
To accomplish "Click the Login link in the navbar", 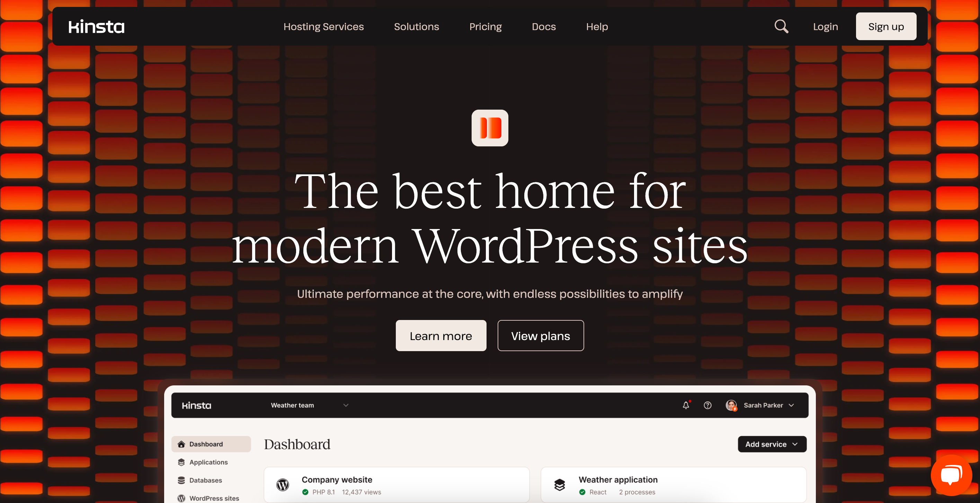I will click(825, 26).
